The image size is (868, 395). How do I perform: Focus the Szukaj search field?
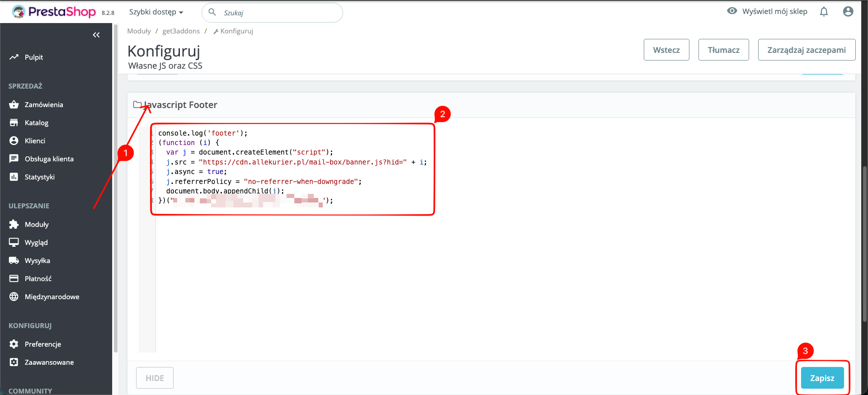pyautogui.click(x=272, y=13)
